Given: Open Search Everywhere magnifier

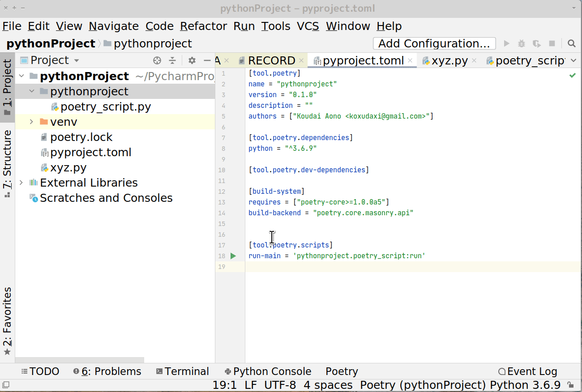Looking at the screenshot, I should pyautogui.click(x=572, y=43).
